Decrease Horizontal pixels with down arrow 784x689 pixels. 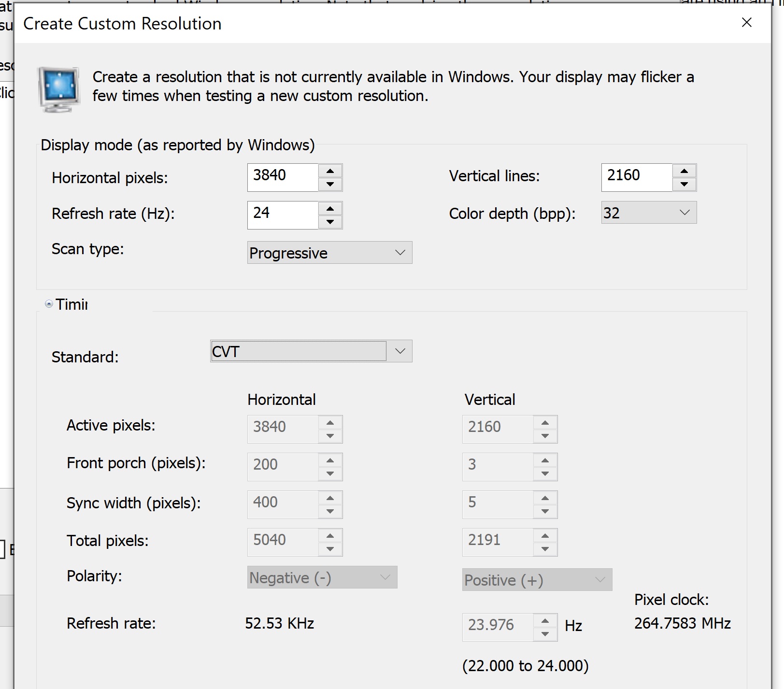[330, 184]
